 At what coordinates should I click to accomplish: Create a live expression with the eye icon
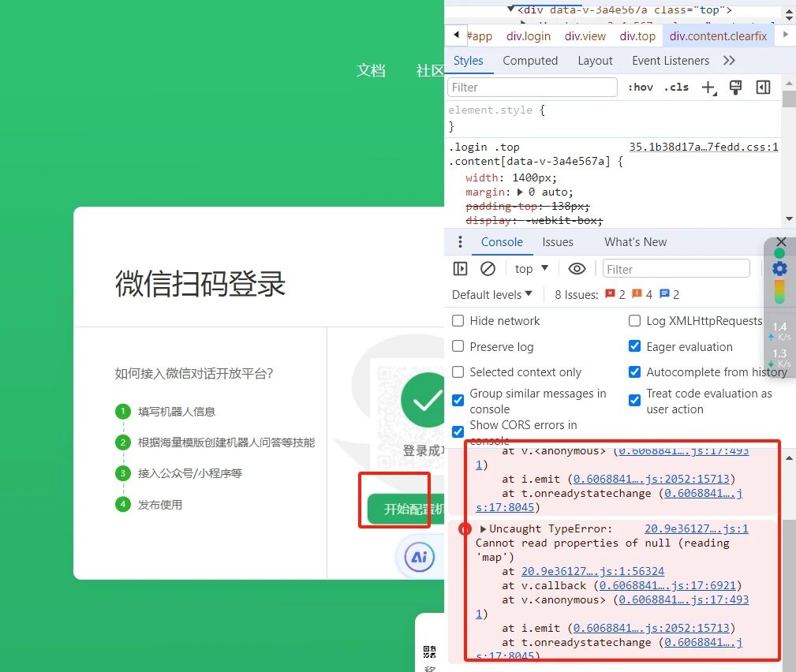coord(577,268)
